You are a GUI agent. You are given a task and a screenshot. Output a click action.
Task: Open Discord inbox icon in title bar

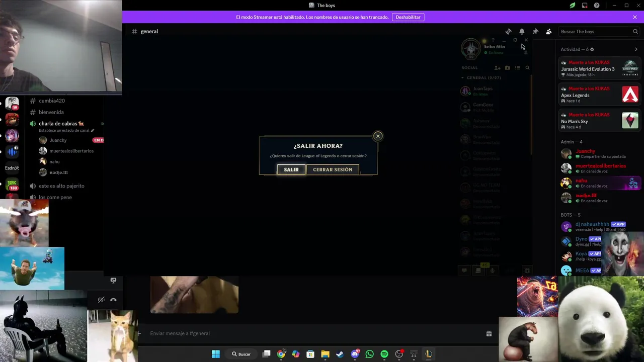pos(585,6)
